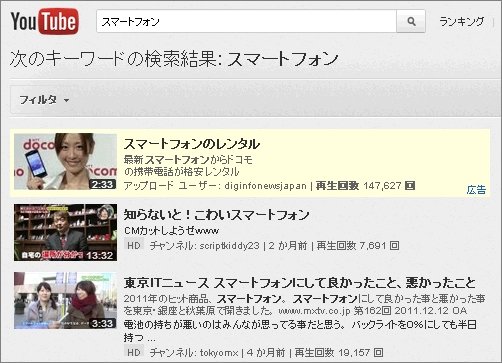Click the 13:32 duration badge on the thumbnail
The height and width of the screenshot is (363, 502).
pos(99,255)
